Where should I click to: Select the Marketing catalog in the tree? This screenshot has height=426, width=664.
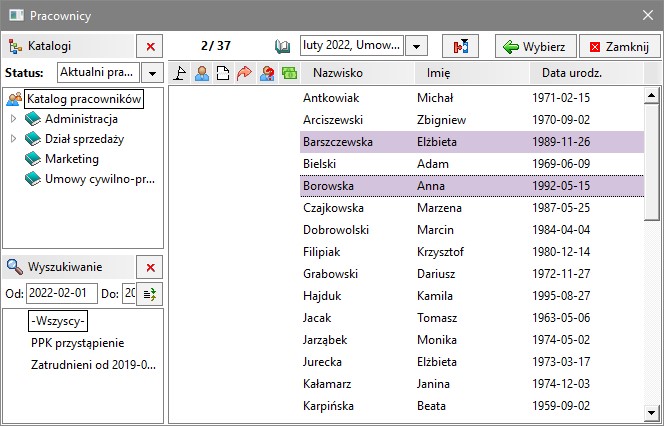[71, 159]
